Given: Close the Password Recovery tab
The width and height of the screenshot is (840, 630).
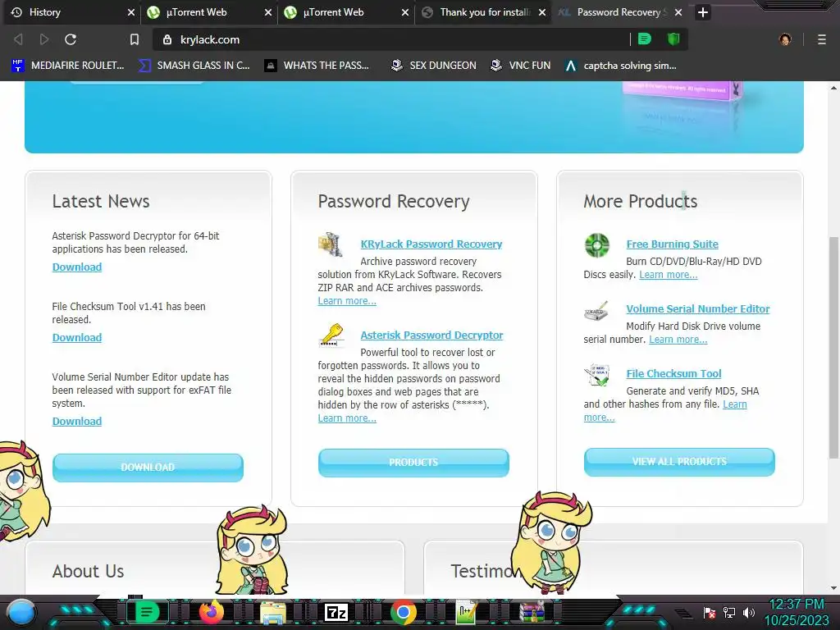Looking at the screenshot, I should point(678,12).
